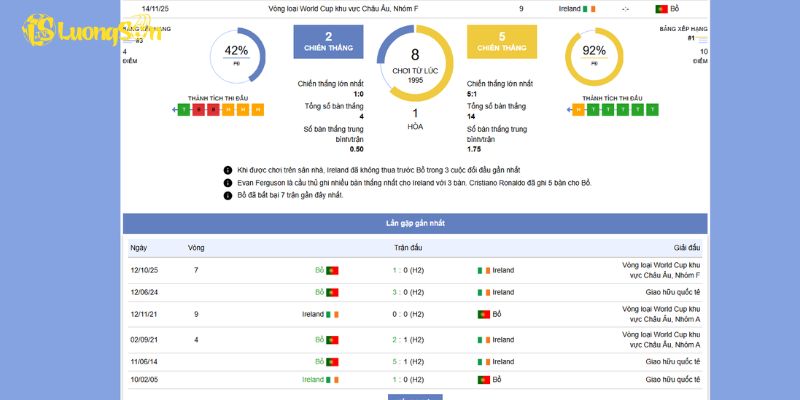The width and height of the screenshot is (800, 400).
Task: Click the Portugal flag in the 14/11/25 fixture row
Action: 660,8
